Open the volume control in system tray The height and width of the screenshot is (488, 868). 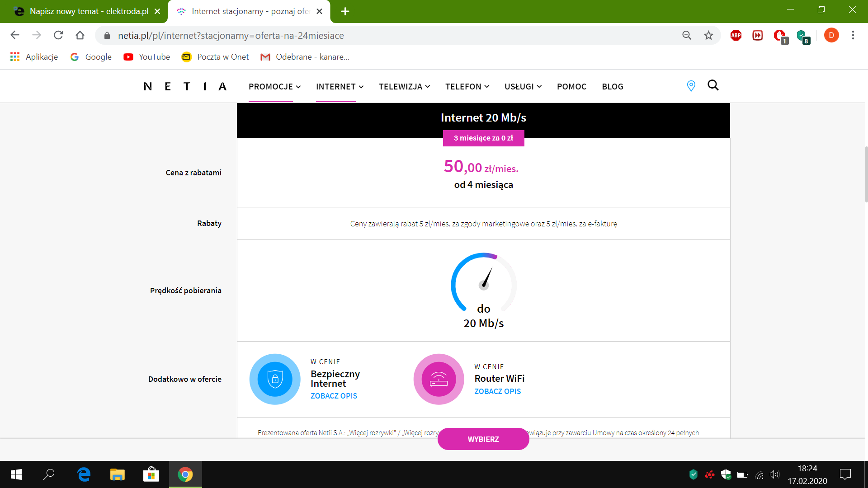(774, 474)
